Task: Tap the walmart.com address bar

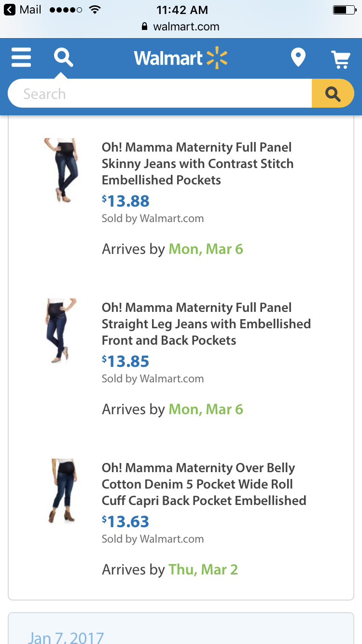Action: tap(181, 27)
